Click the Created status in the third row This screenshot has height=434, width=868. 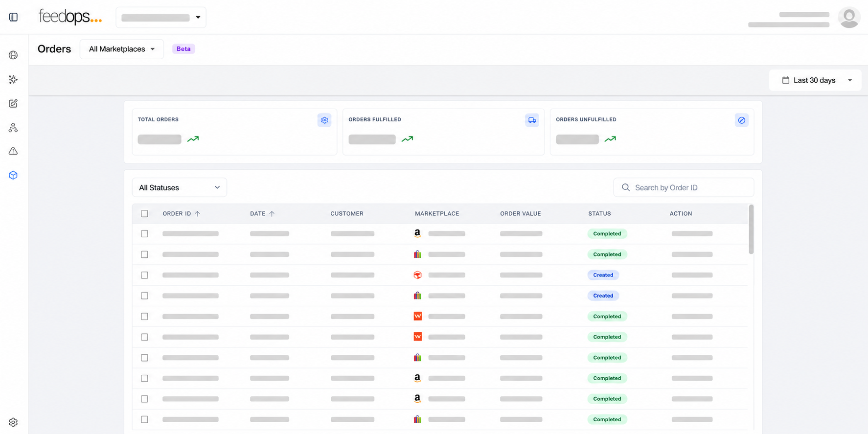pyautogui.click(x=603, y=275)
